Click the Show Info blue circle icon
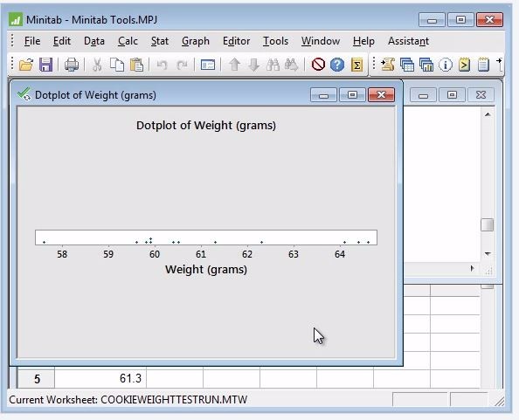This screenshot has height=420, width=519. pos(446,65)
